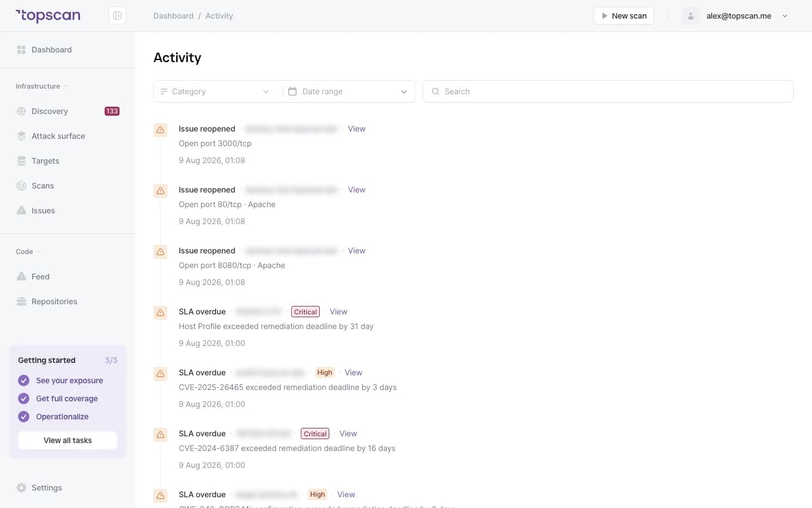
Task: Click the warning icon for Host Profile overdue
Action: pos(161,313)
